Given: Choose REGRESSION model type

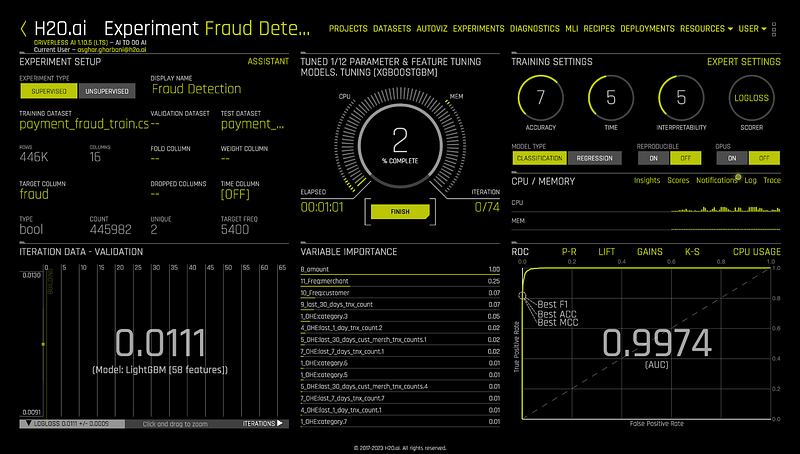Looking at the screenshot, I should tap(594, 158).
